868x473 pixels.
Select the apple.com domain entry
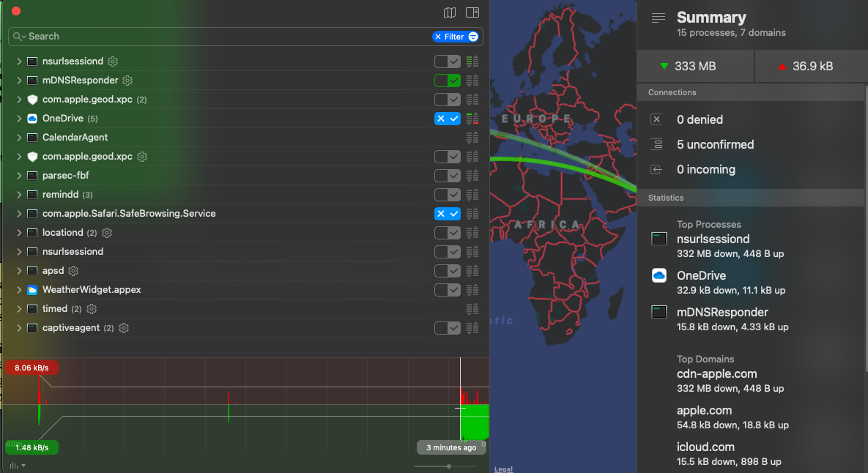pos(732,417)
